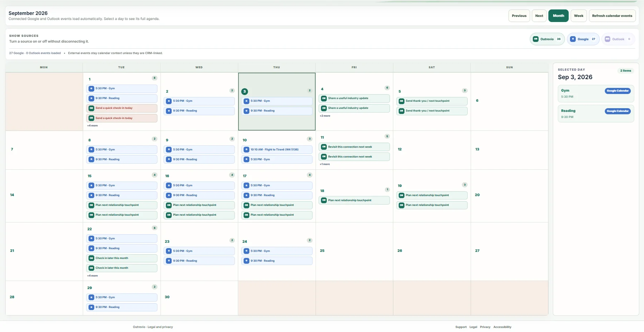This screenshot has width=644, height=332.
Task: Toggle the Outlook source chip
Action: [618, 39]
